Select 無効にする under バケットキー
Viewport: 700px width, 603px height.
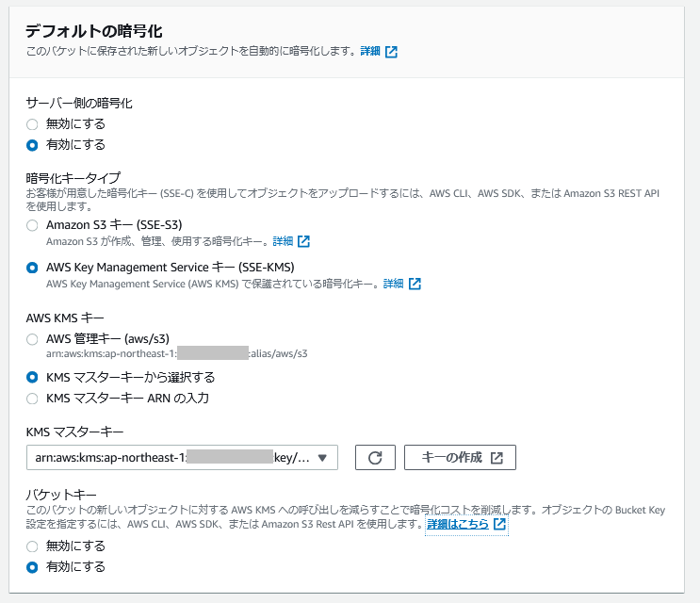[32, 546]
